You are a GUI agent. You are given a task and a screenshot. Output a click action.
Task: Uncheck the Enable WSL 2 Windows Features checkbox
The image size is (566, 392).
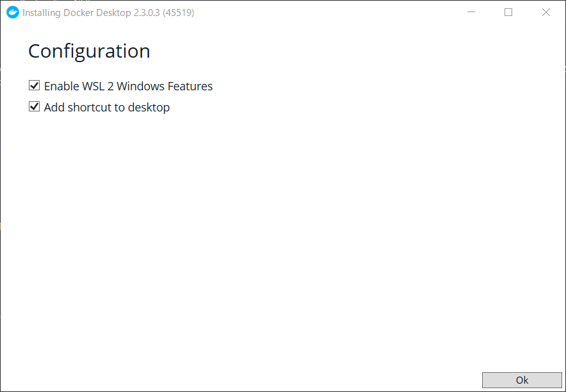35,86
